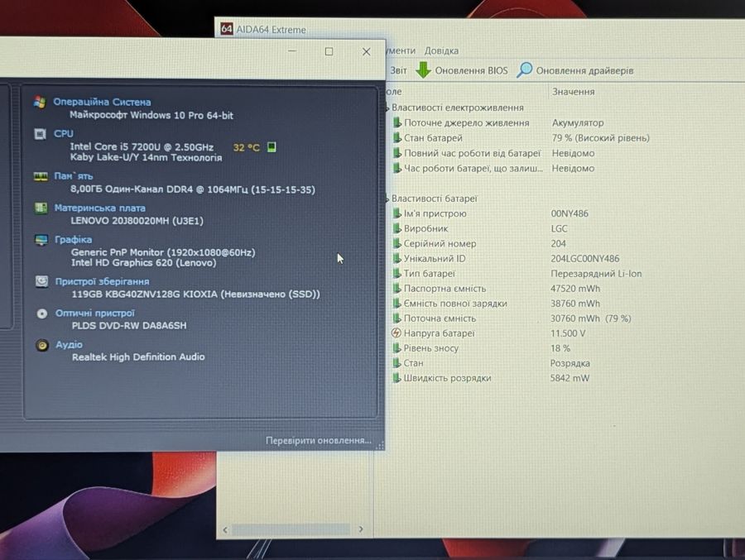Click battery icon of Унікальний ID row
The height and width of the screenshot is (560, 745).
pyautogui.click(x=397, y=258)
